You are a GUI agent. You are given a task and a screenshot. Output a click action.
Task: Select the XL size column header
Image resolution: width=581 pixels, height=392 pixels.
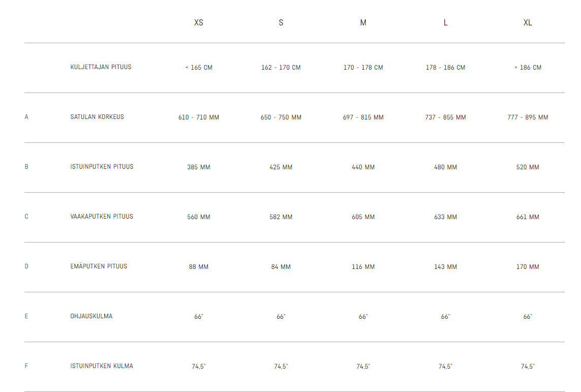pyautogui.click(x=528, y=22)
